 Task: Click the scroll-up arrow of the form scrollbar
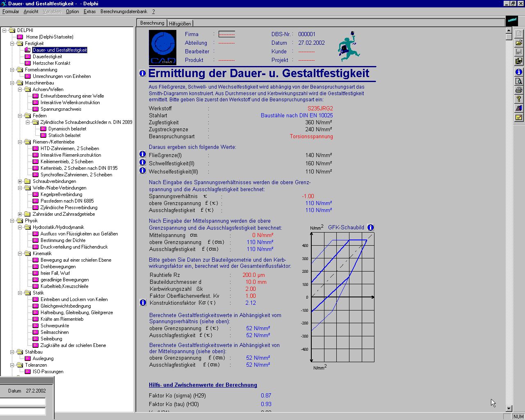509,31
